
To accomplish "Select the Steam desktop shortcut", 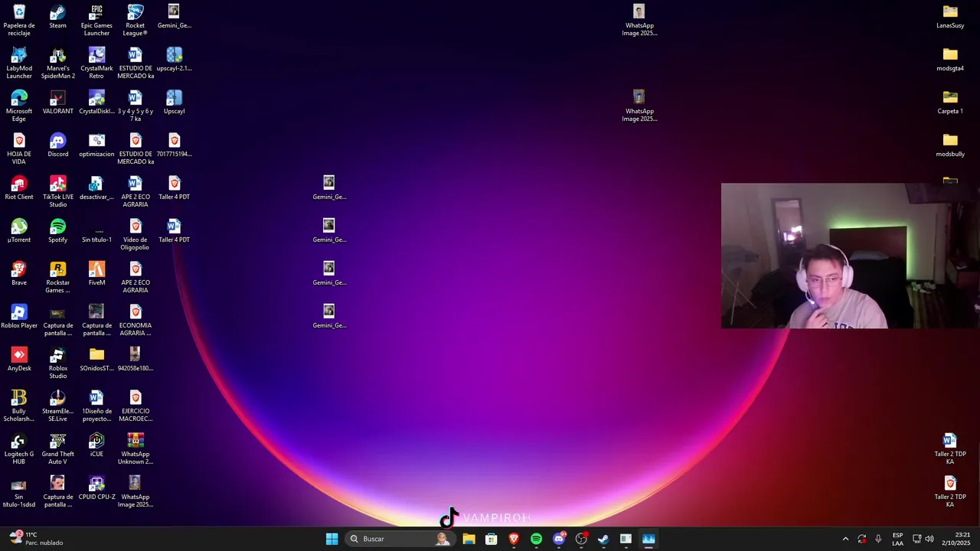I will point(57,17).
